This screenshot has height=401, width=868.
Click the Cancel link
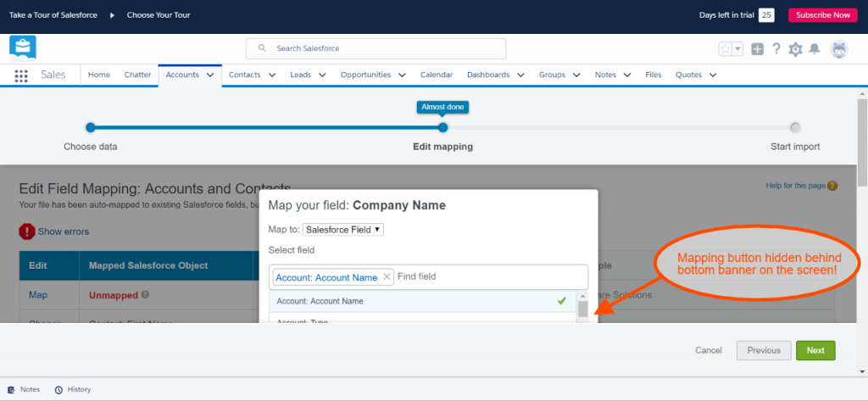pyautogui.click(x=709, y=350)
